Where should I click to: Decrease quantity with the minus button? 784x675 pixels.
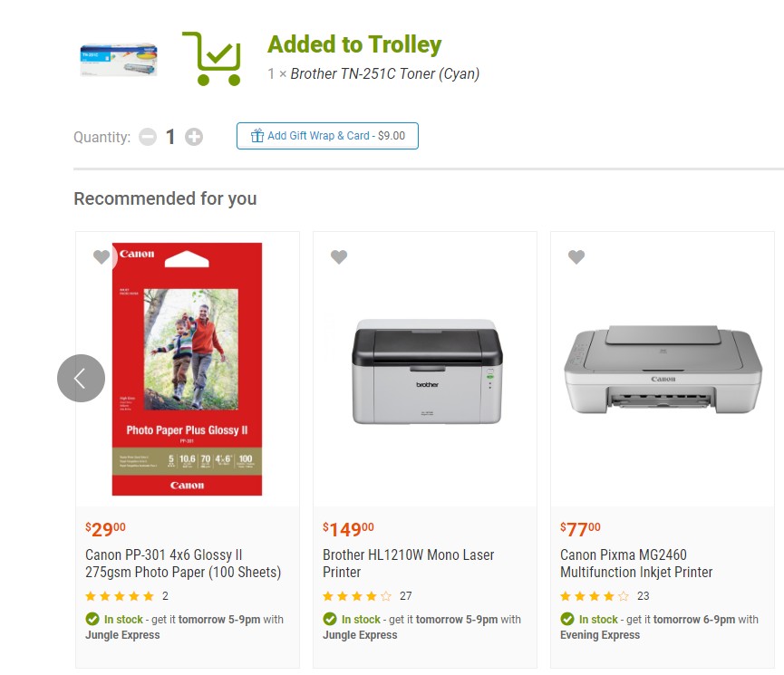tap(148, 137)
